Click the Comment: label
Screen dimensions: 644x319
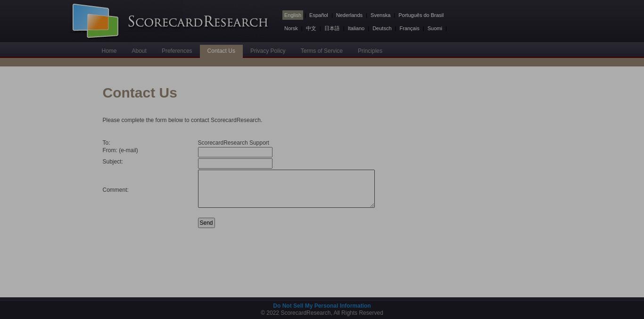click(x=116, y=190)
